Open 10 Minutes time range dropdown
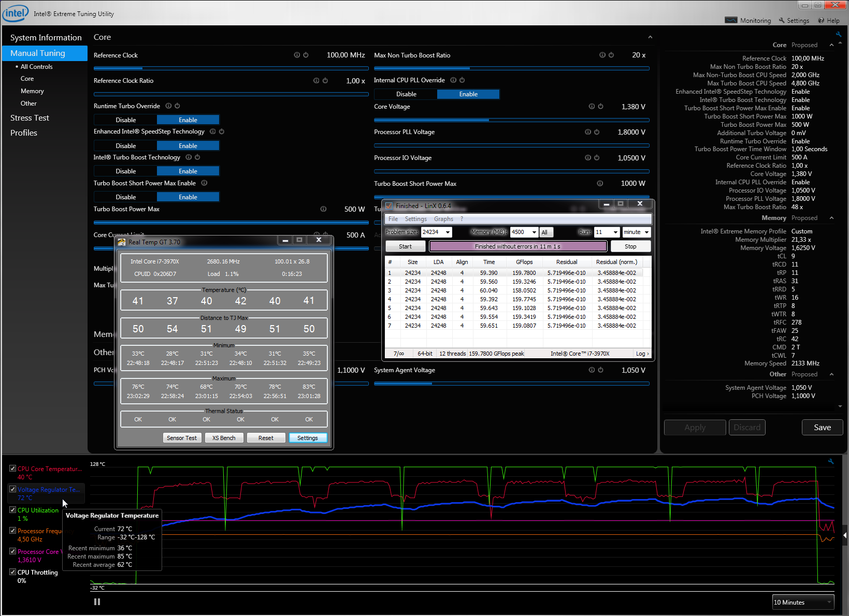 pyautogui.click(x=803, y=602)
